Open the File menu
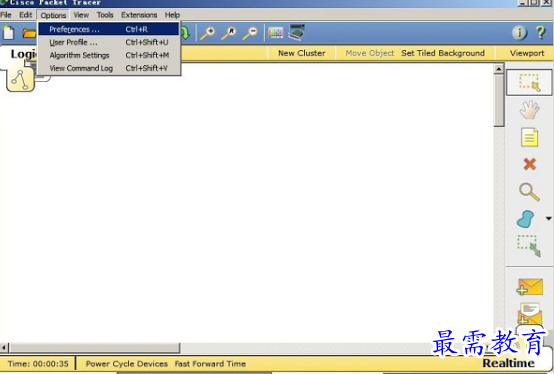Image resolution: width=554 pixels, height=374 pixels. coord(6,15)
